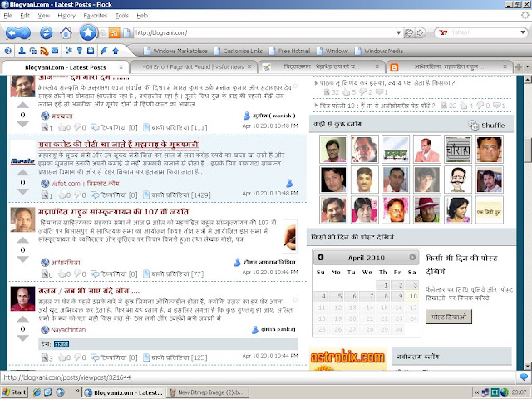The height and width of the screenshot is (399, 532).
Task: Open post महापंडित राहुल सांकृत्यायन की 107 वीं जयंति
Action: coord(113,212)
